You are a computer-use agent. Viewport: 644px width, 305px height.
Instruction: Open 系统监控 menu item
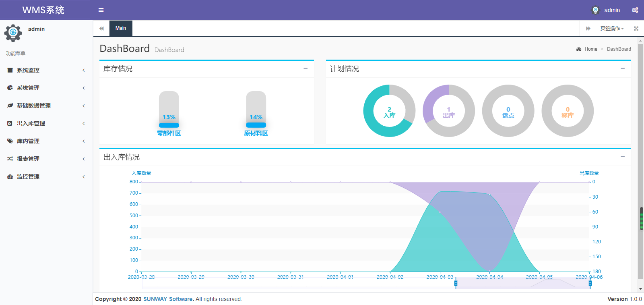46,70
